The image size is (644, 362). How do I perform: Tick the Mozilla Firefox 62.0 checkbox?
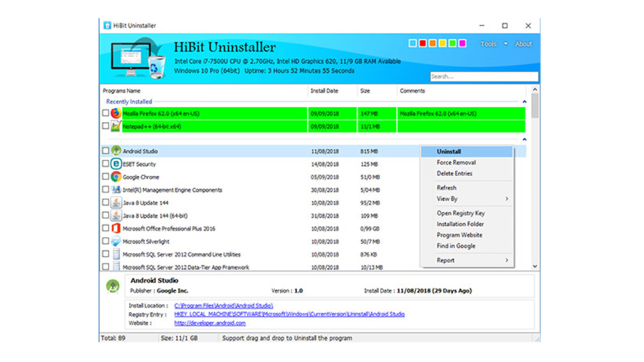(106, 114)
